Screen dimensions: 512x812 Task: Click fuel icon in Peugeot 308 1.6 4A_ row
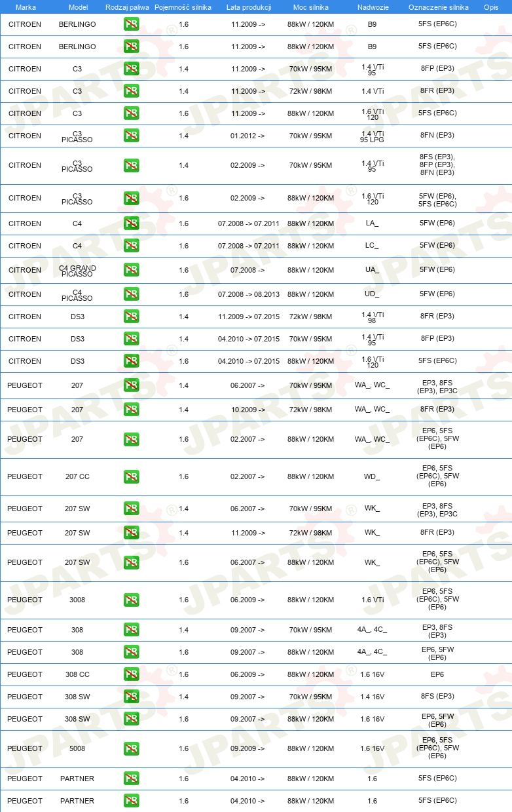pos(131,652)
